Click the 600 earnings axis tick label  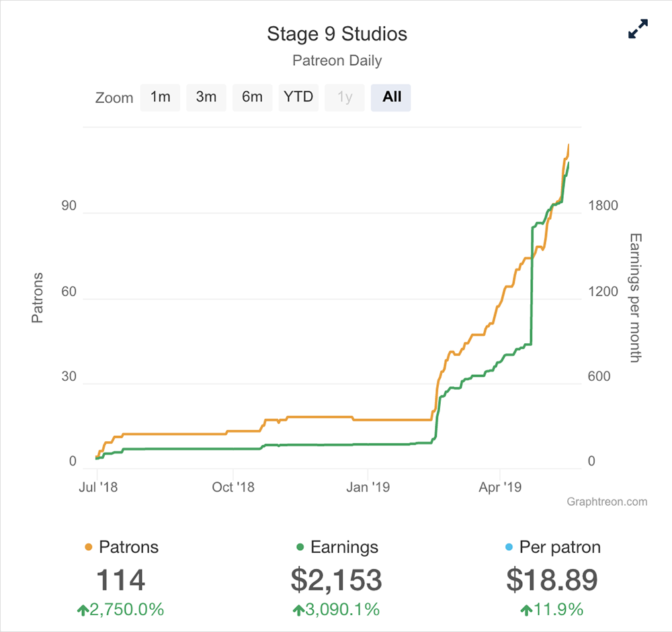point(599,377)
